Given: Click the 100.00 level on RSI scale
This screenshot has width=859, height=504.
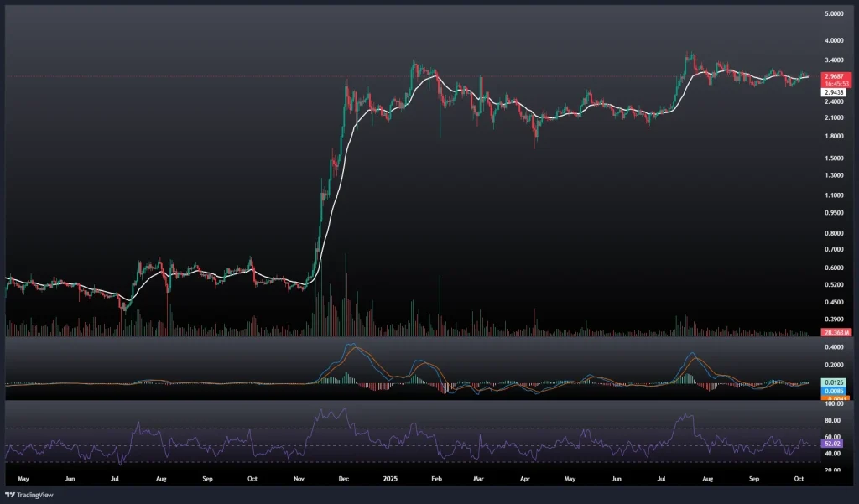Looking at the screenshot, I should (x=835, y=404).
